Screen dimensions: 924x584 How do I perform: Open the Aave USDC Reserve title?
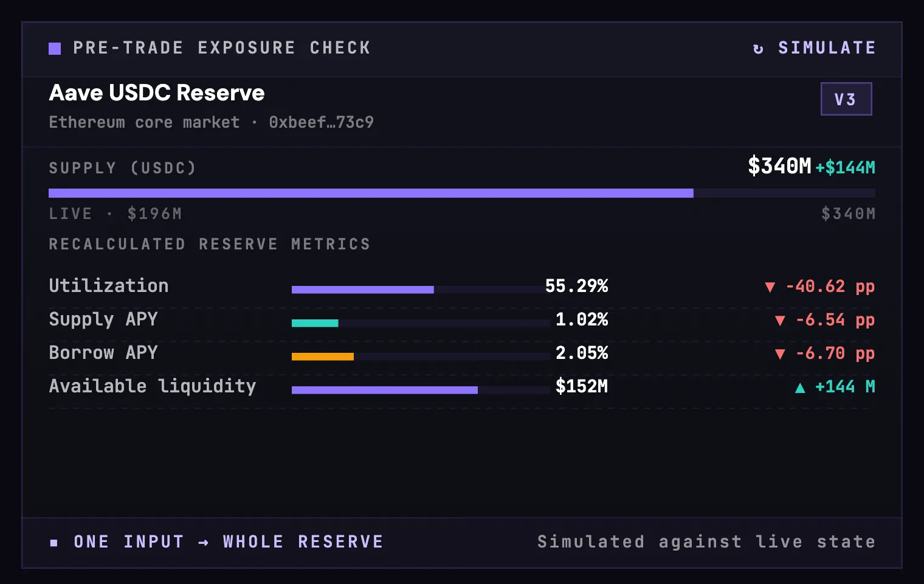[157, 93]
